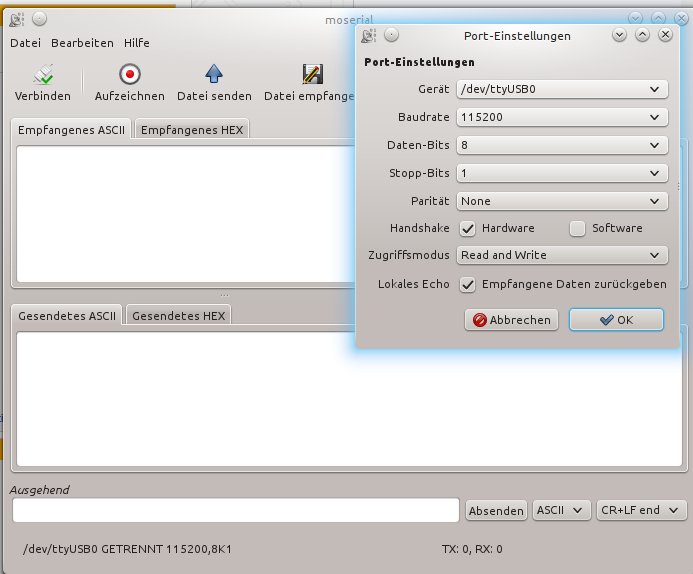Click the round pin button in moserial titlebar
This screenshot has width=693, height=574.
pos(39,19)
